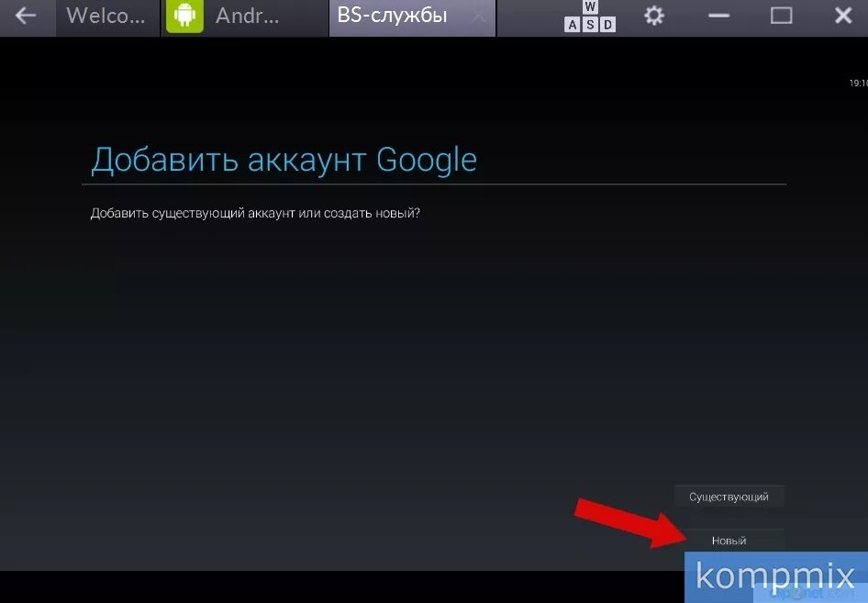
Task: Click the Новый button to create account
Action: point(729,541)
